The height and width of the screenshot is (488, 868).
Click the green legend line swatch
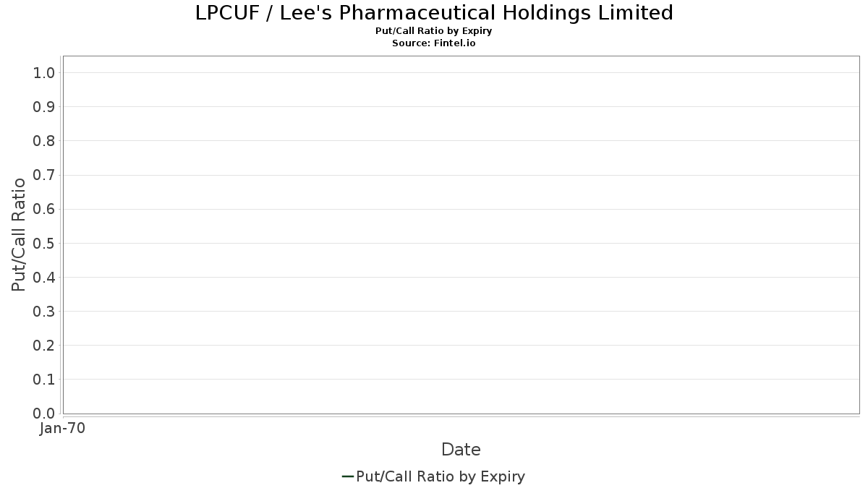pos(347,476)
